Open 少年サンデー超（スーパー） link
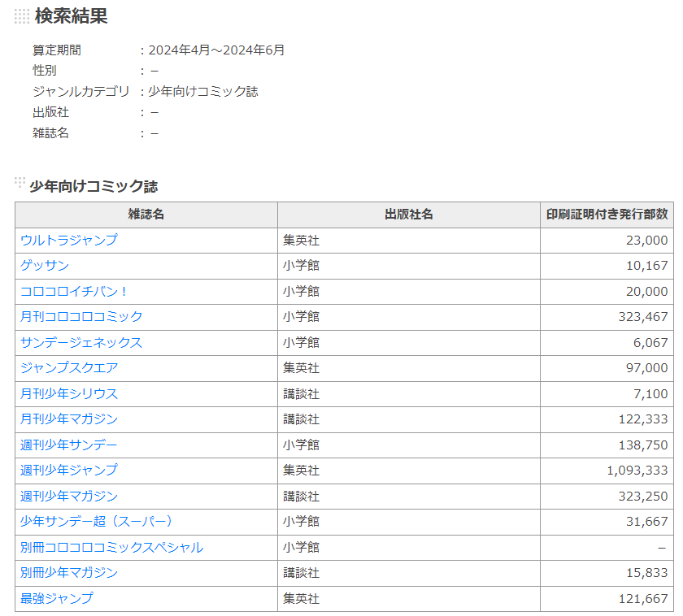683x616 pixels. tap(96, 521)
